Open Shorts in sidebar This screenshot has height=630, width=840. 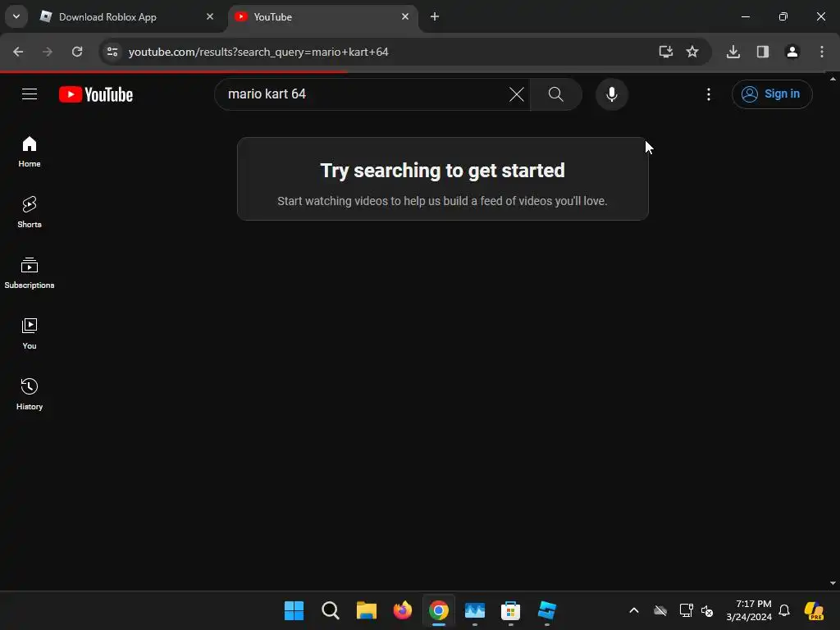point(30,212)
